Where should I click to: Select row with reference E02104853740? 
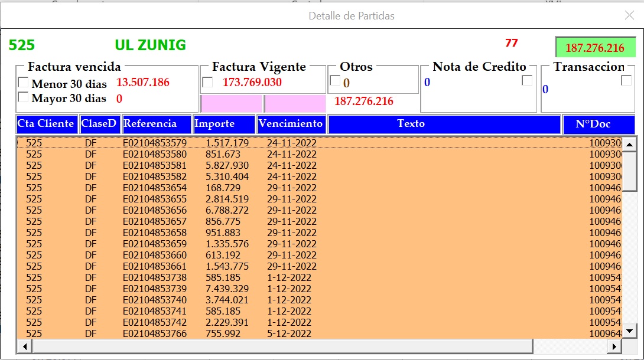[x=320, y=300]
